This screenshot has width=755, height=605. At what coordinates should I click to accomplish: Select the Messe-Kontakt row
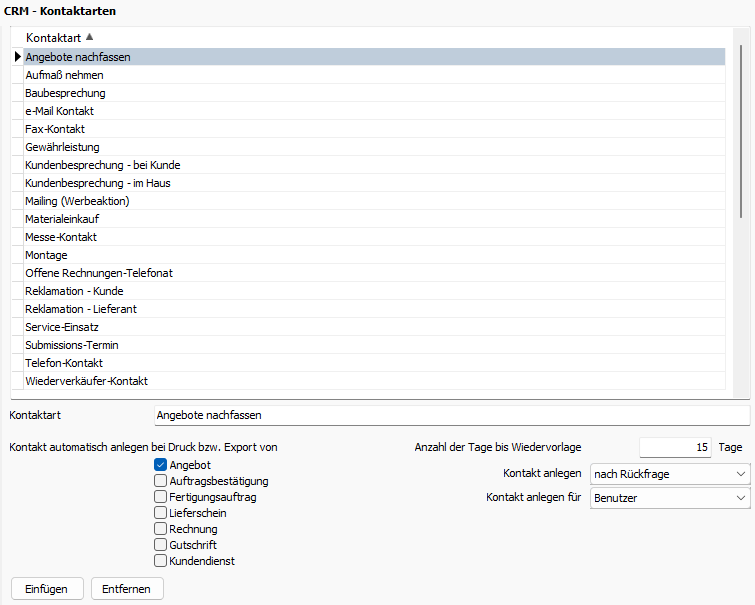point(60,237)
